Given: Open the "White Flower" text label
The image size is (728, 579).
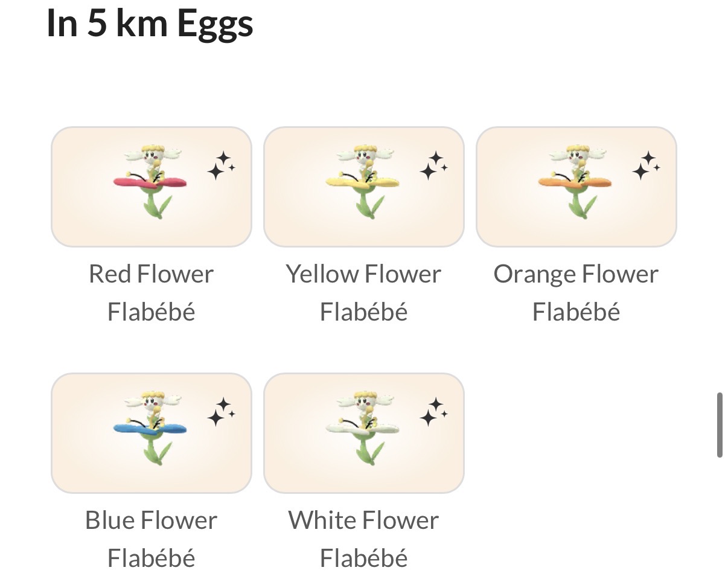Looking at the screenshot, I should click(x=363, y=520).
